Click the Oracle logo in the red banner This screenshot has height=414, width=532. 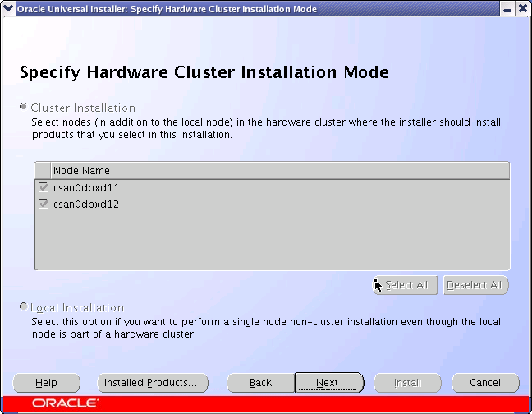[65, 403]
